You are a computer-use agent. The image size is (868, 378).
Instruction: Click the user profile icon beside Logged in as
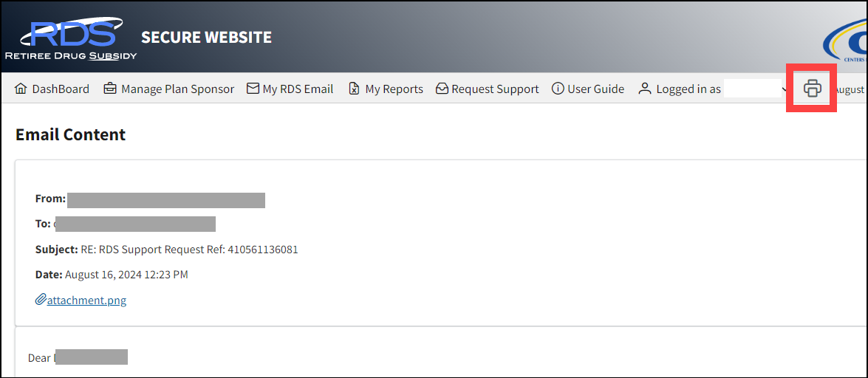coord(645,89)
